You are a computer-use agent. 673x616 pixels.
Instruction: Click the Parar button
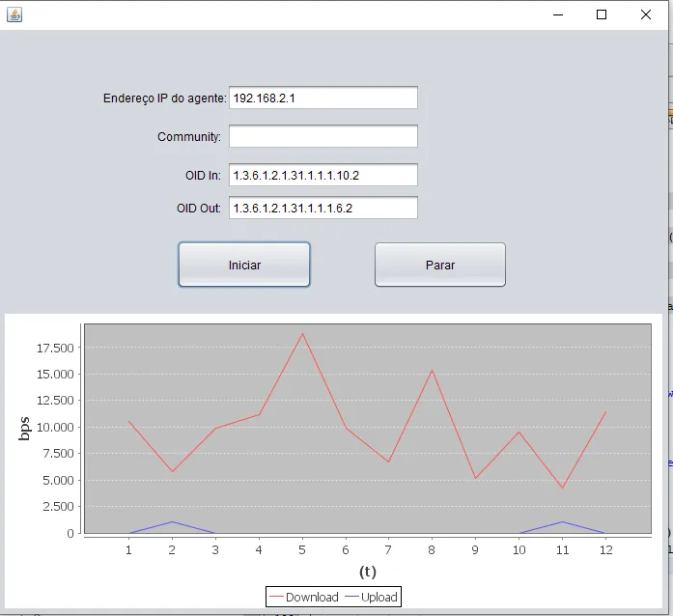[440, 265]
